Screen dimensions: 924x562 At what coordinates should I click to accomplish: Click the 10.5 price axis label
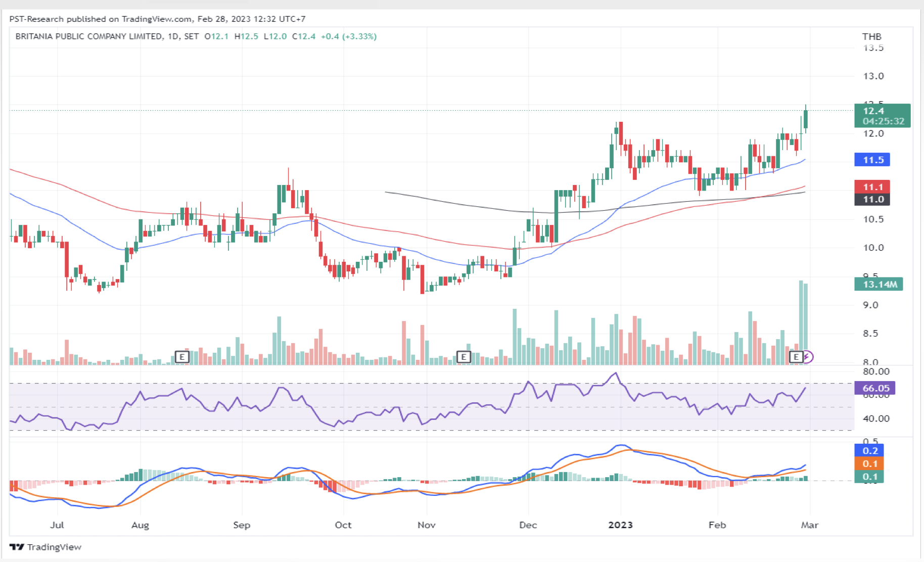[x=873, y=219]
